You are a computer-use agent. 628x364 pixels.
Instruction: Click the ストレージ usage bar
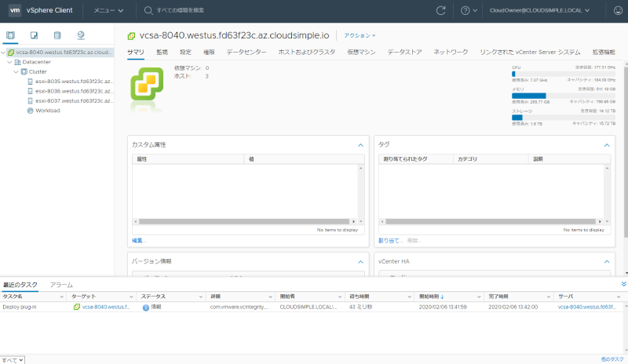coord(563,118)
